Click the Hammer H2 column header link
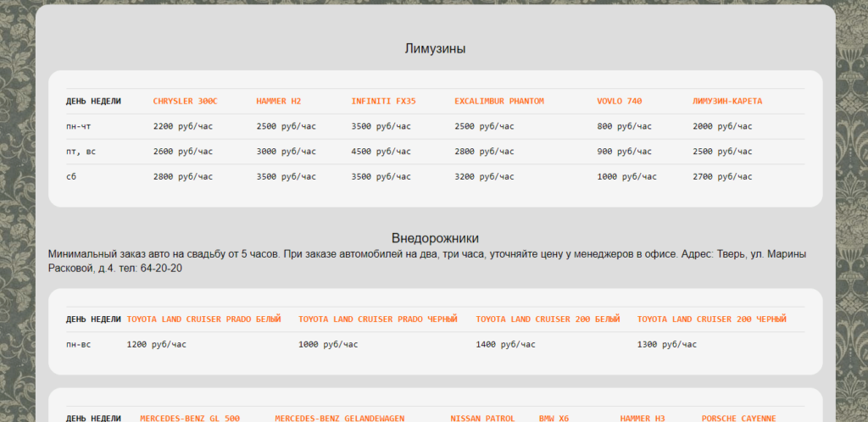This screenshot has height=422, width=868. coord(278,102)
